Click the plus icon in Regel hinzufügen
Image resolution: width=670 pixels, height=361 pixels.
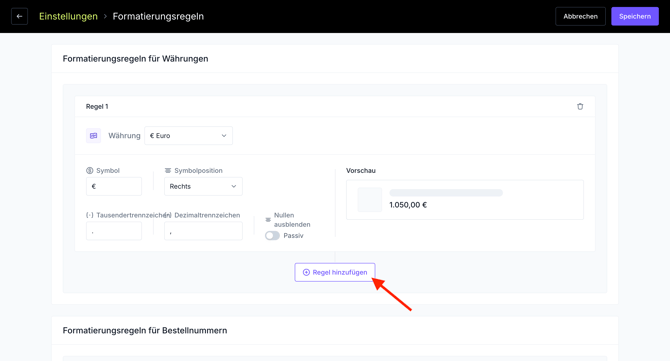(306, 272)
